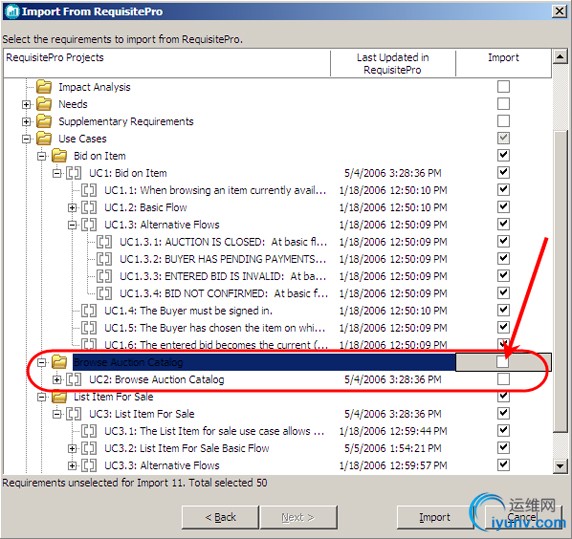Collapse the UC3: List Item For Sale requirement
572x539 pixels.
57,414
